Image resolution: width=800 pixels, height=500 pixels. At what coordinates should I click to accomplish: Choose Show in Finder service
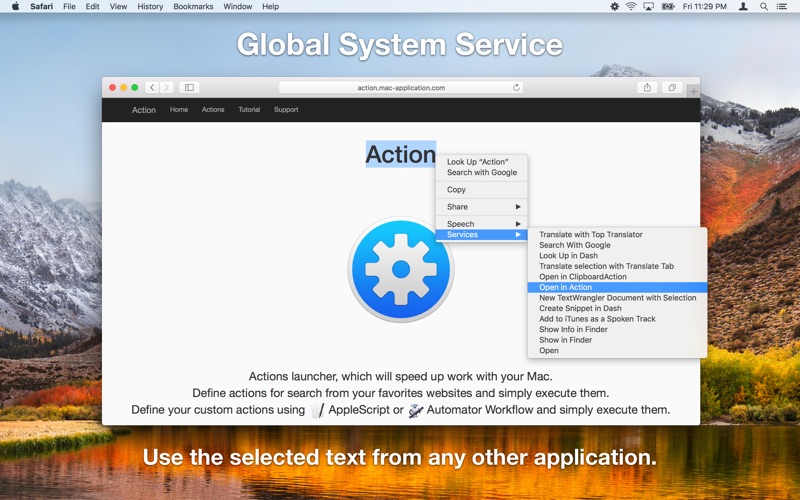pyautogui.click(x=618, y=340)
